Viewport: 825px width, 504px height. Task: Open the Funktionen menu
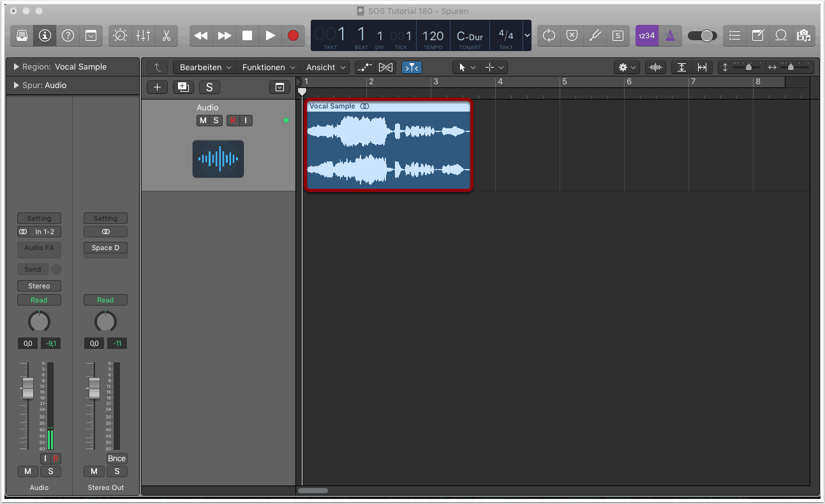click(268, 67)
